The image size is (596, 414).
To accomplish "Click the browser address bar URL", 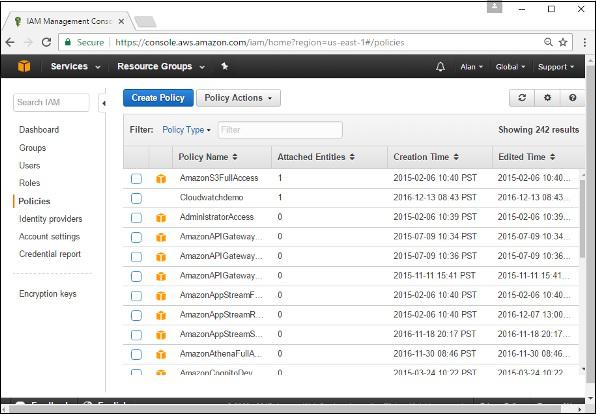I will (260, 42).
